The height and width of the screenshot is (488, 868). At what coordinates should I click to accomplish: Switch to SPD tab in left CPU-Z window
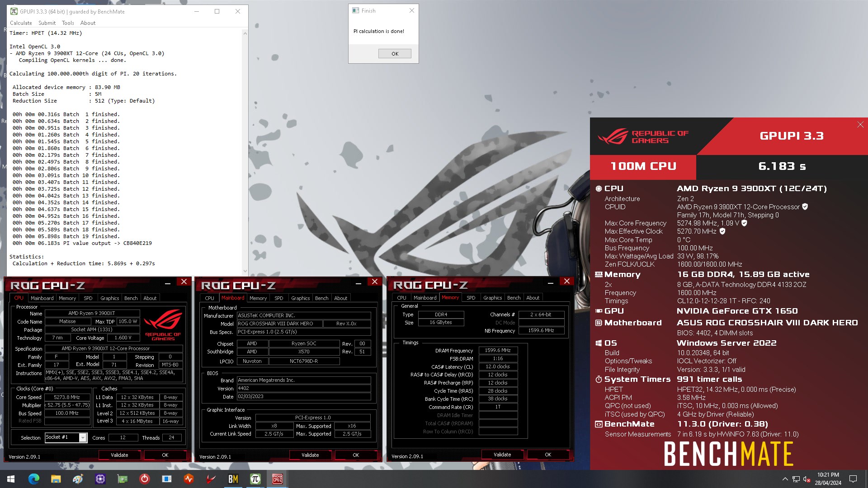click(88, 298)
